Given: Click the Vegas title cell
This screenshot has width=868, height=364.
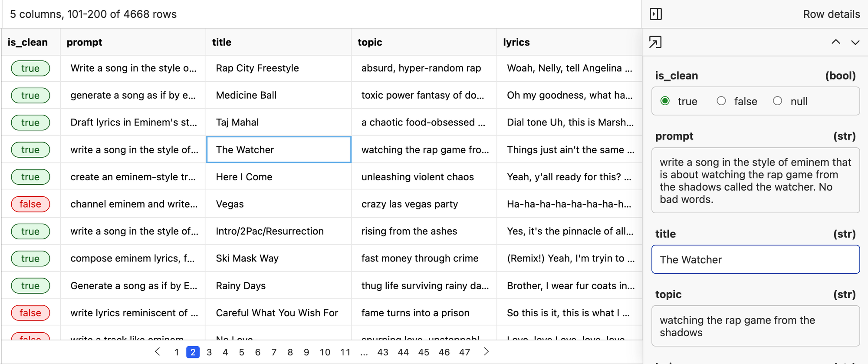Looking at the screenshot, I should coord(278,204).
